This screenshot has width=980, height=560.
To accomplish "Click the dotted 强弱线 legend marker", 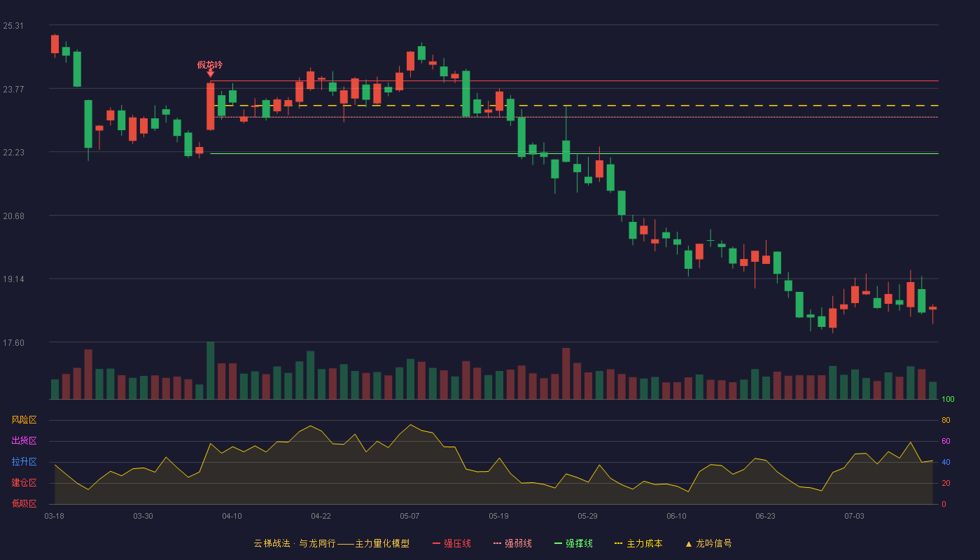I will click(x=498, y=544).
